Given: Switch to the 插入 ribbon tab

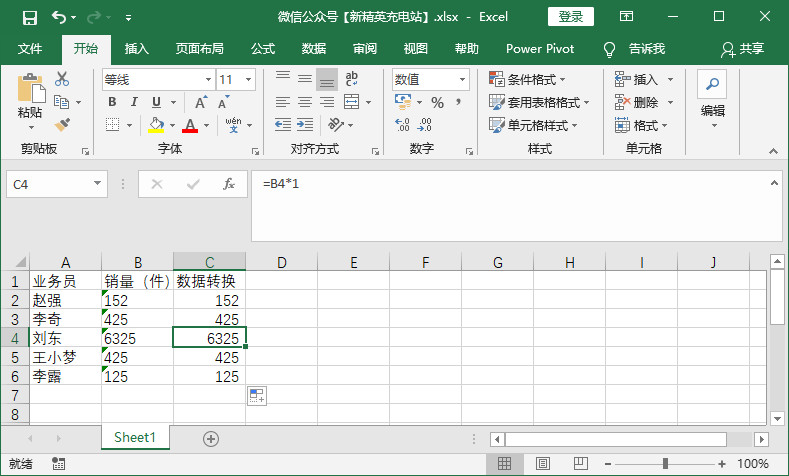Looking at the screenshot, I should click(x=137, y=49).
